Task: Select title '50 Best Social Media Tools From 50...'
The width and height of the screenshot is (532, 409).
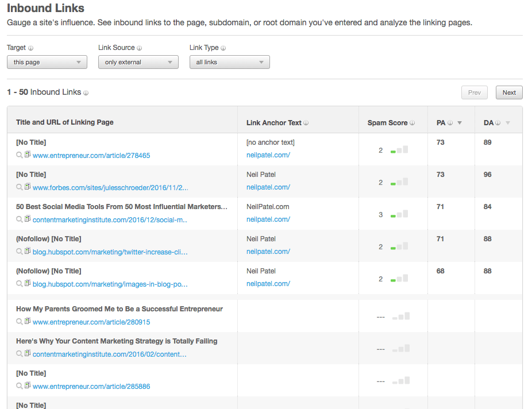Action: point(121,207)
